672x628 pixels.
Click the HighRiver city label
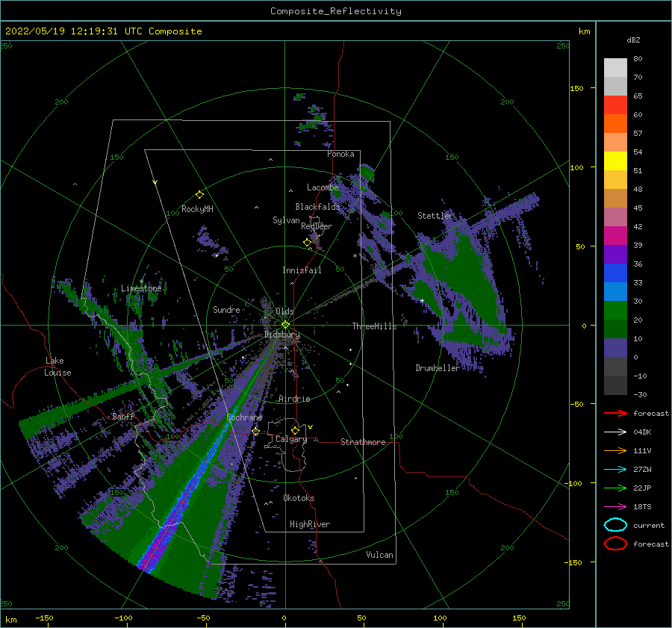coord(310,524)
